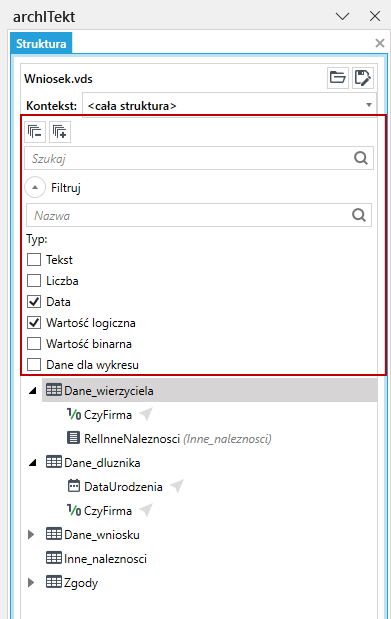Click the Wniosek.vds file name
391x619 pixels.
58,79
